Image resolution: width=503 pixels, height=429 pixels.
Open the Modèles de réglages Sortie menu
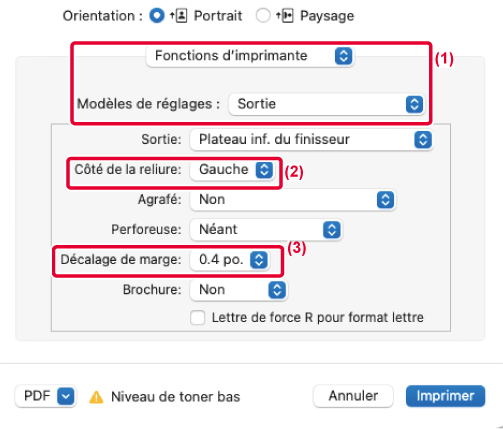[327, 104]
